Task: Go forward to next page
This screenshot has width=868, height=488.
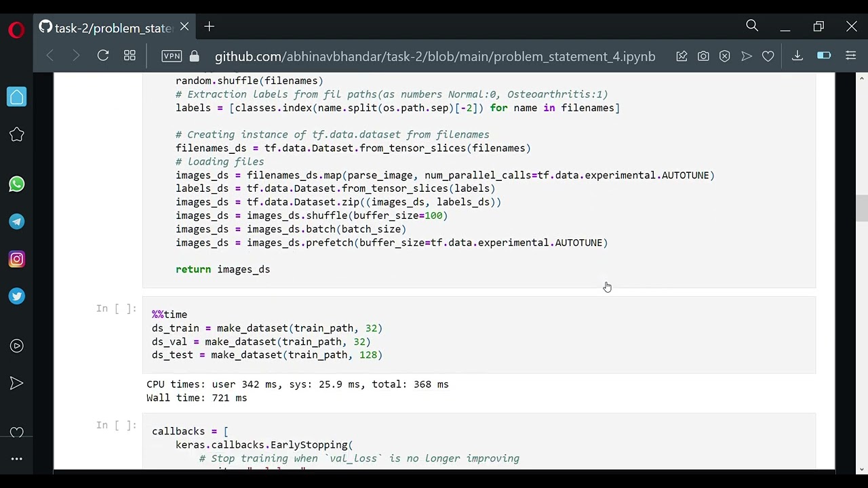Action: (x=76, y=56)
